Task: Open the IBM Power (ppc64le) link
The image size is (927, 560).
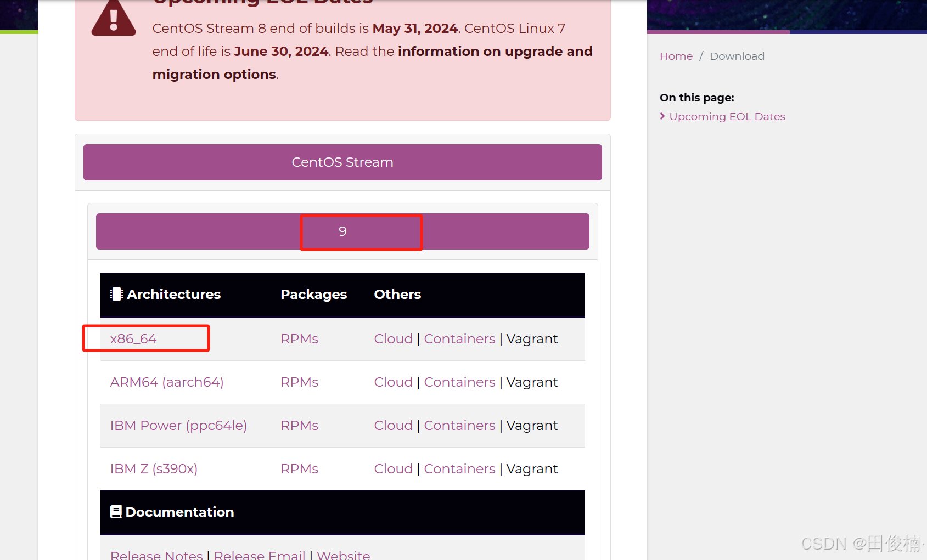Action: click(178, 426)
